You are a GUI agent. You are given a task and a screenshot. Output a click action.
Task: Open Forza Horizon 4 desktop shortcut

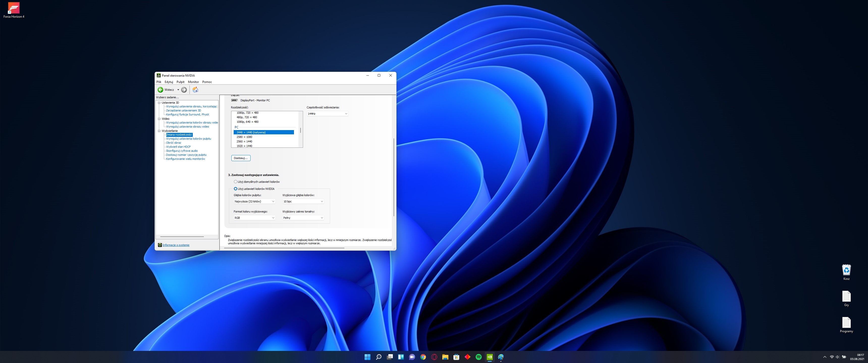click(x=14, y=10)
